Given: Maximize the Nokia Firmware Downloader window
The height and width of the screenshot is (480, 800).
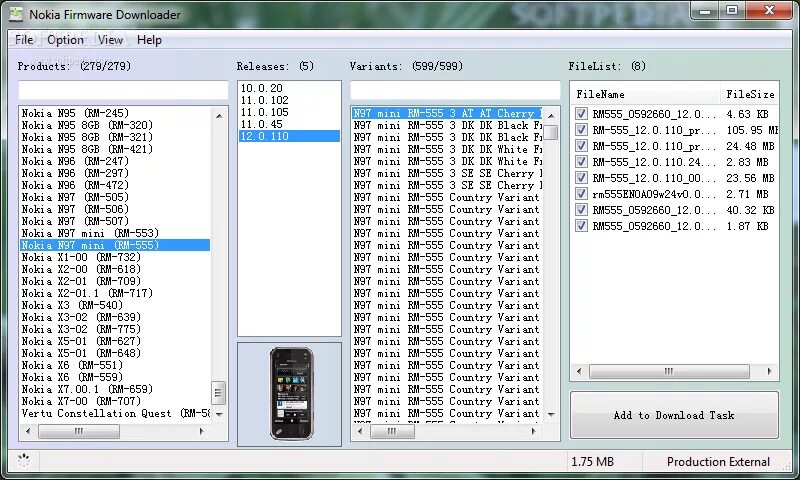Looking at the screenshot, I should tap(732, 10).
